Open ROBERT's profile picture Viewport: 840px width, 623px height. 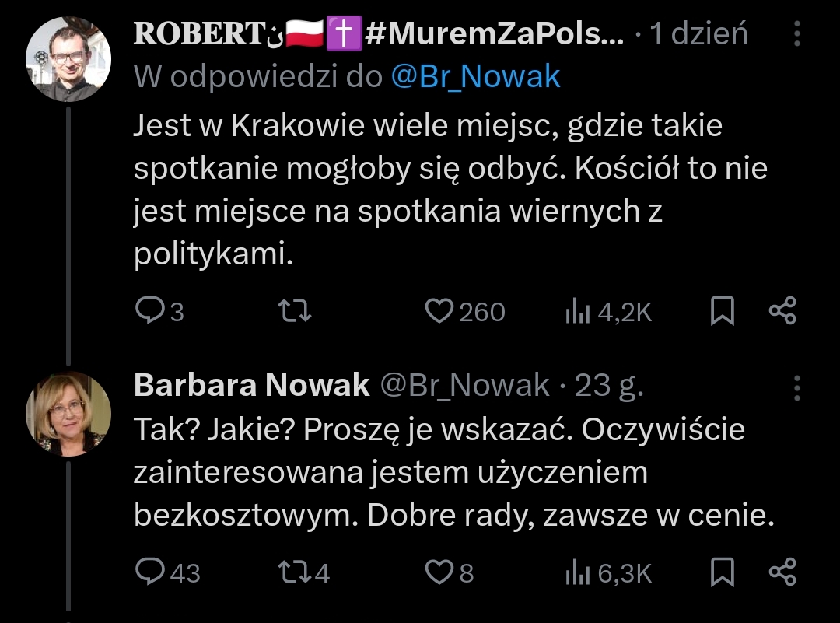[68, 59]
